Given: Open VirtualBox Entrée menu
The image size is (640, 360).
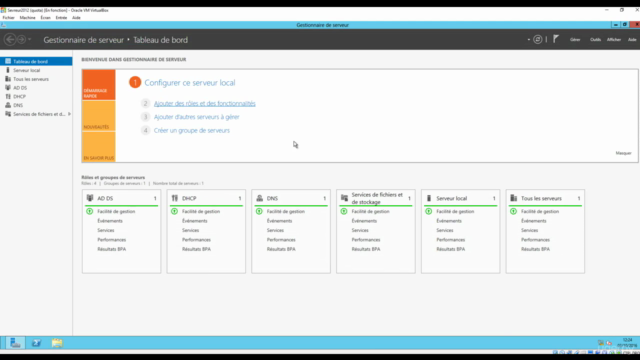Looking at the screenshot, I should [x=61, y=18].
